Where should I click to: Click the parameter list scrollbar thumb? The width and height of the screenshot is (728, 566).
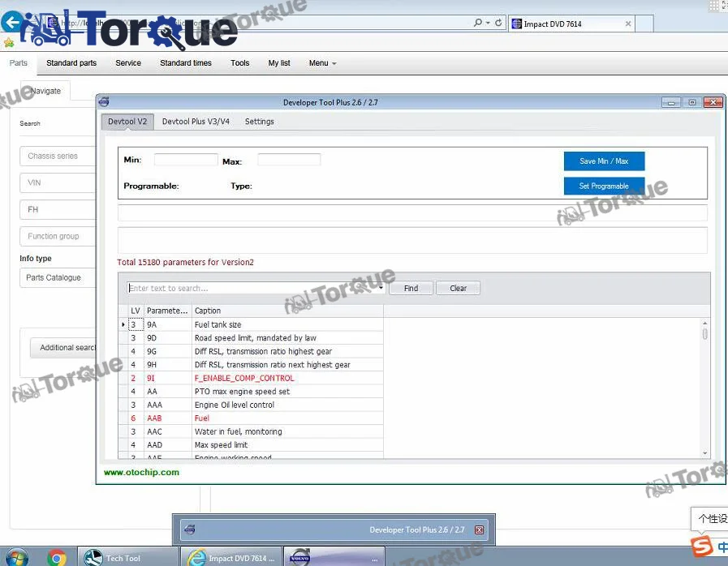tap(704, 334)
